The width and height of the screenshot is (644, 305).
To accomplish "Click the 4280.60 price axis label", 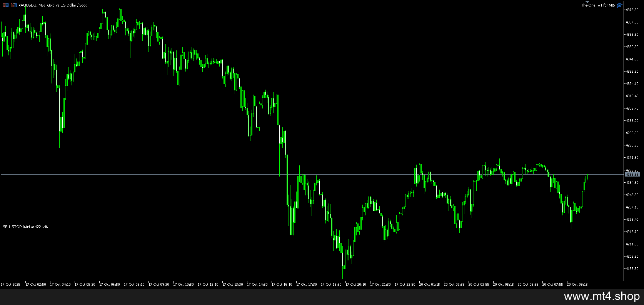I will tap(632, 145).
